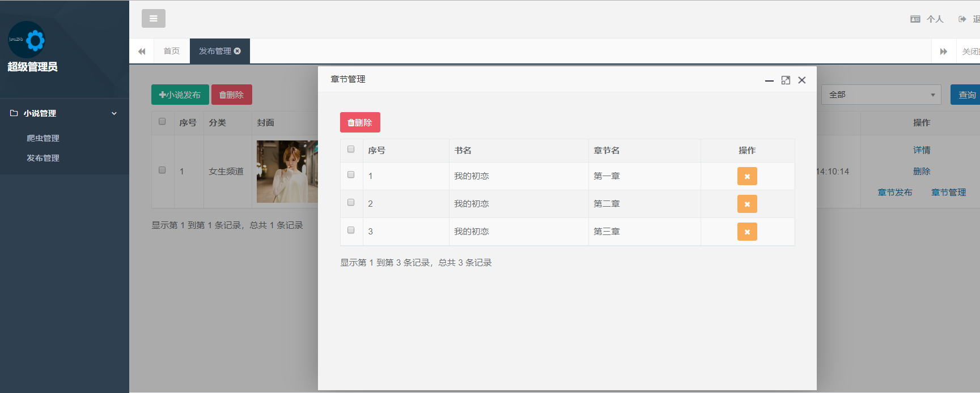Open the 关闭 tab operations dropdown
This screenshot has width=980, height=393.
970,52
